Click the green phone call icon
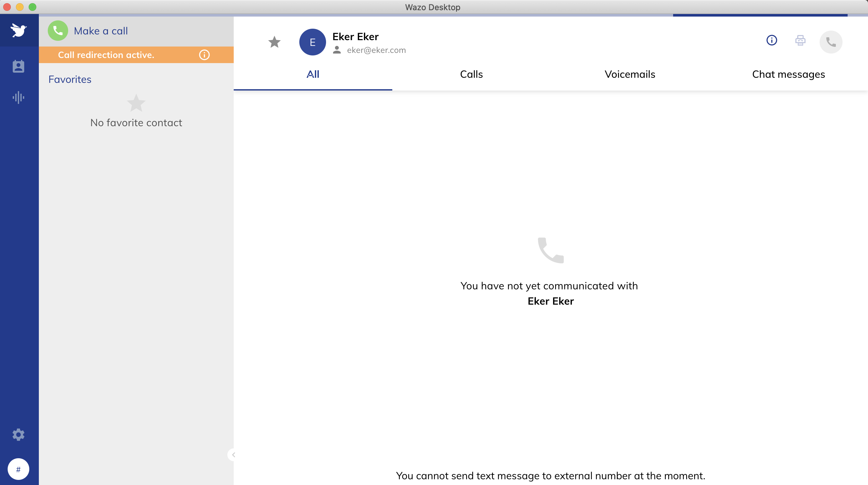 point(58,31)
